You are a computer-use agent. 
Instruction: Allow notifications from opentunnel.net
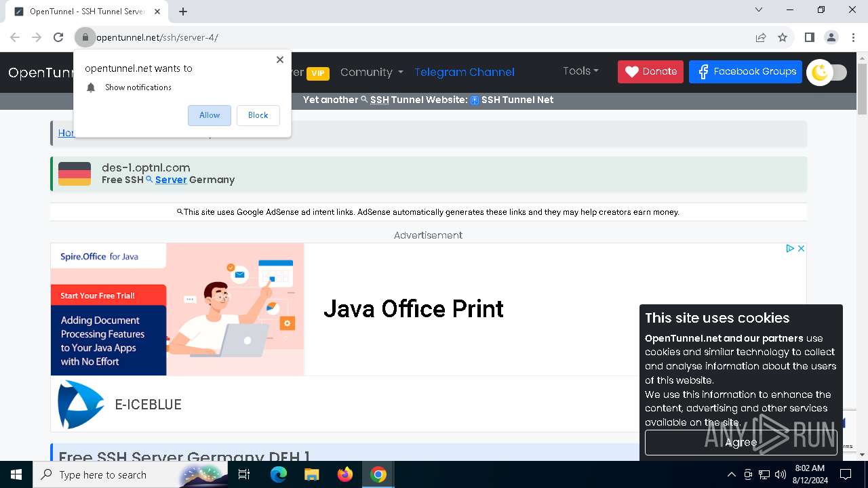(x=210, y=115)
